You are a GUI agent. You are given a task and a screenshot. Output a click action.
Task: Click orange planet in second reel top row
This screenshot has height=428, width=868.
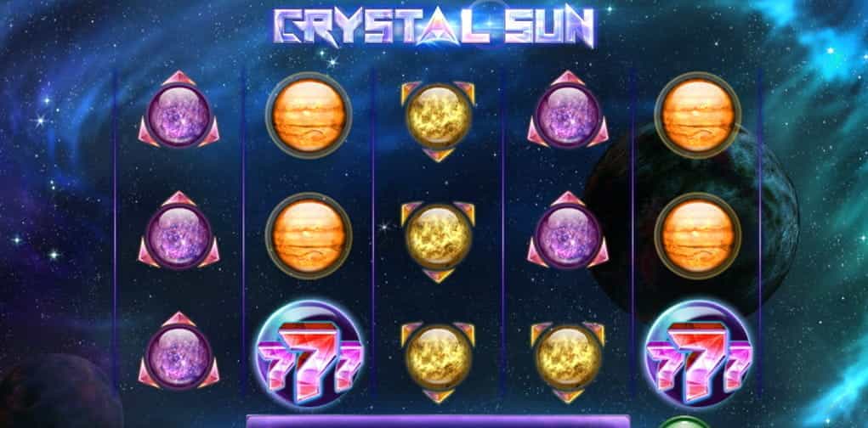pyautogui.click(x=309, y=115)
